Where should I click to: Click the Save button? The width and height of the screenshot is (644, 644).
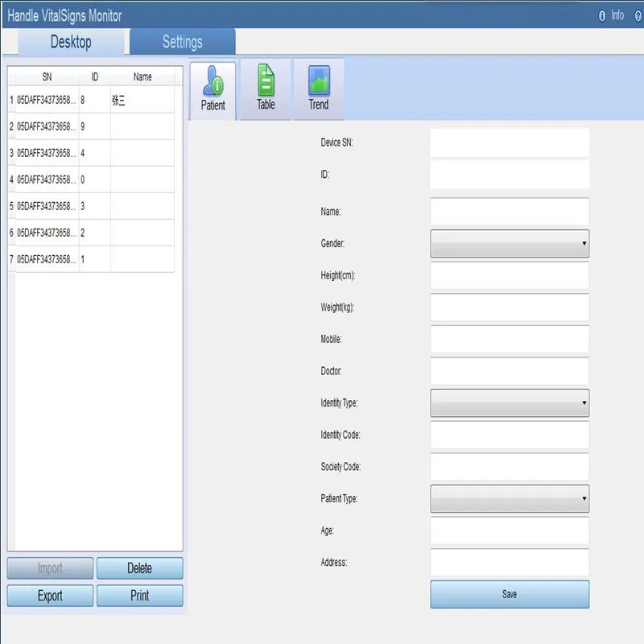510,594
